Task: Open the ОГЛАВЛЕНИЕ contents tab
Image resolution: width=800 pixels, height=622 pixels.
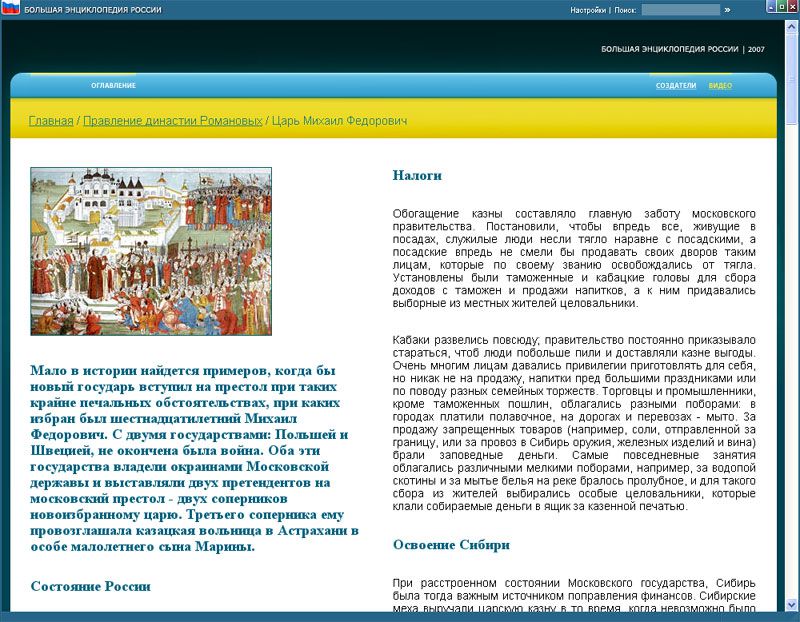Action: (x=113, y=86)
